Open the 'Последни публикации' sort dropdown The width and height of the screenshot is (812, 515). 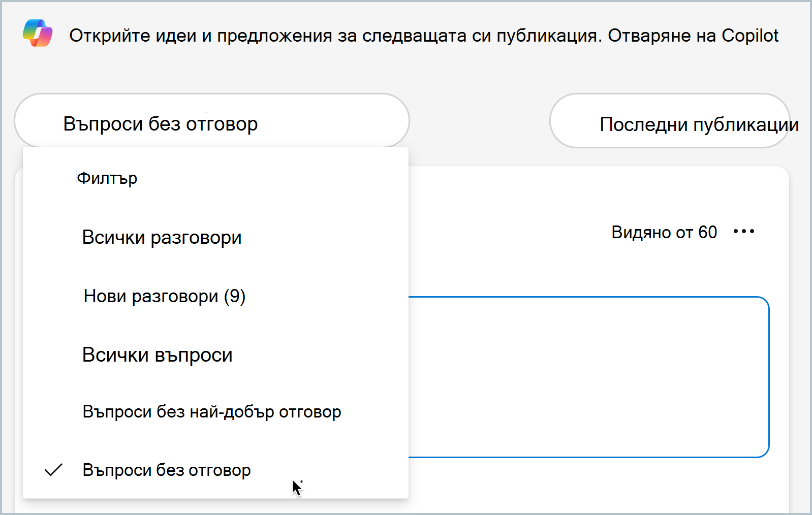[670, 121]
